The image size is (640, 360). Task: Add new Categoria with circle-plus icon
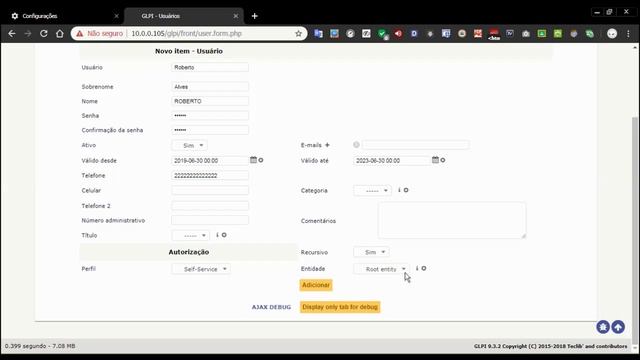click(x=406, y=190)
